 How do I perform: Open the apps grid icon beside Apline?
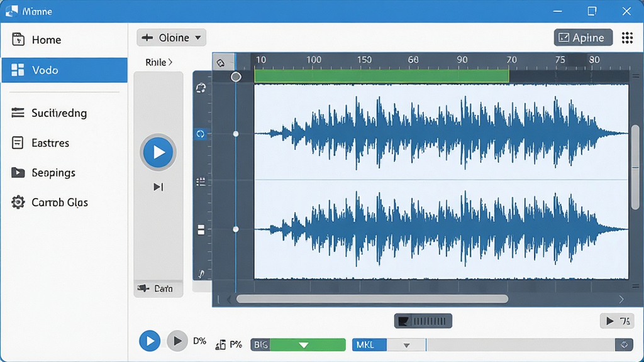pyautogui.click(x=627, y=38)
